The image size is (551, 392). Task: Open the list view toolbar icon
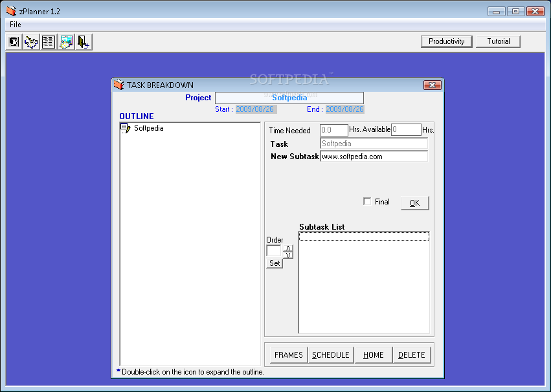coord(48,42)
